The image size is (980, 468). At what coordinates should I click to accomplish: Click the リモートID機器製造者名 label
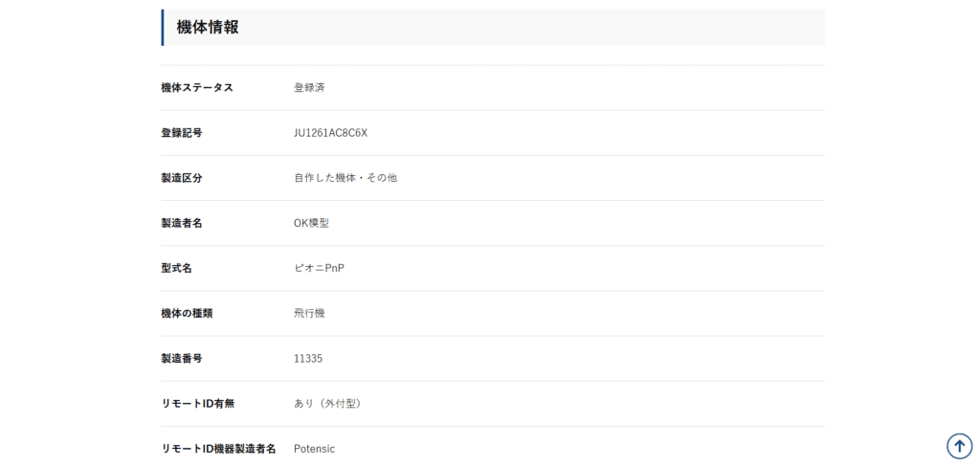[218, 448]
